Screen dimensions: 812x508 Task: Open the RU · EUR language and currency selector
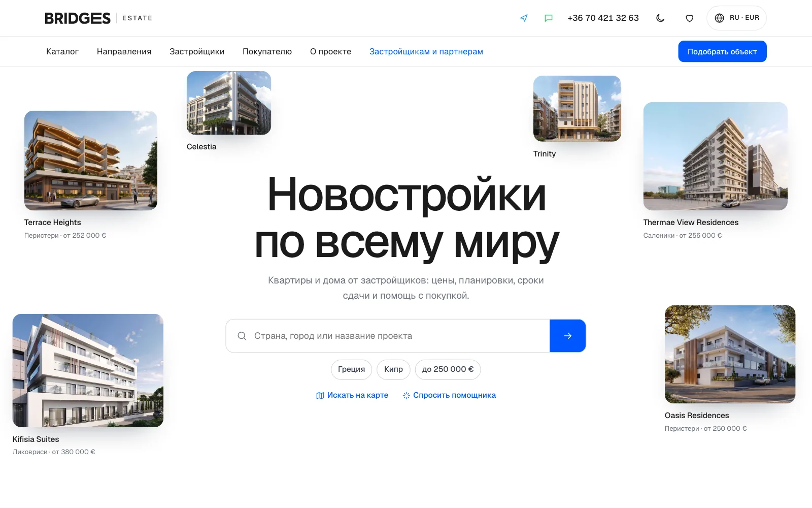pyautogui.click(x=736, y=18)
